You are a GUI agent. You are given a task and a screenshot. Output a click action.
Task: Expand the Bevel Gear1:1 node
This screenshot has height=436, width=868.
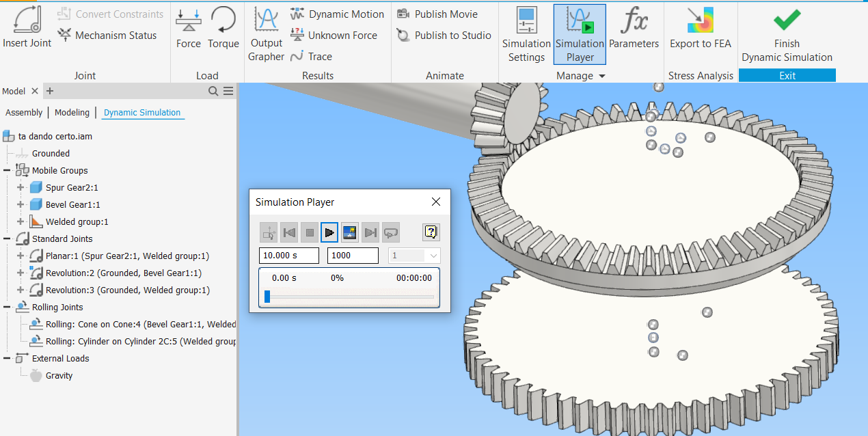[x=20, y=204]
